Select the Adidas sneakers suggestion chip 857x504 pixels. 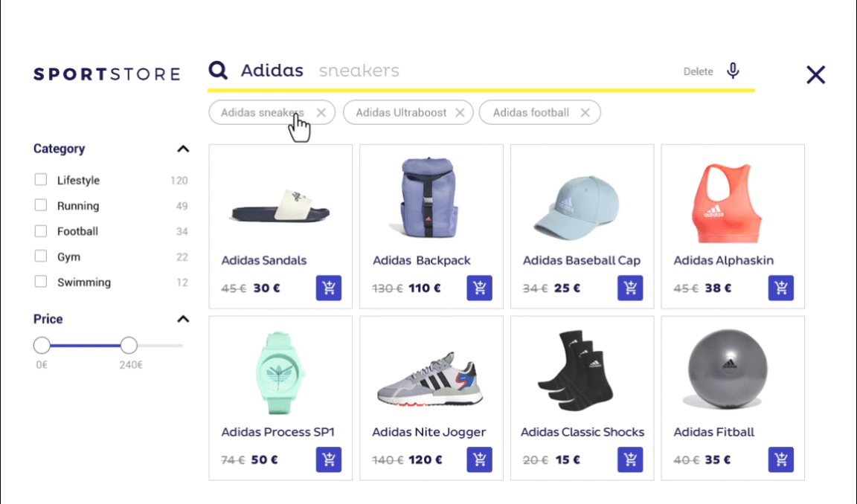[260, 112]
